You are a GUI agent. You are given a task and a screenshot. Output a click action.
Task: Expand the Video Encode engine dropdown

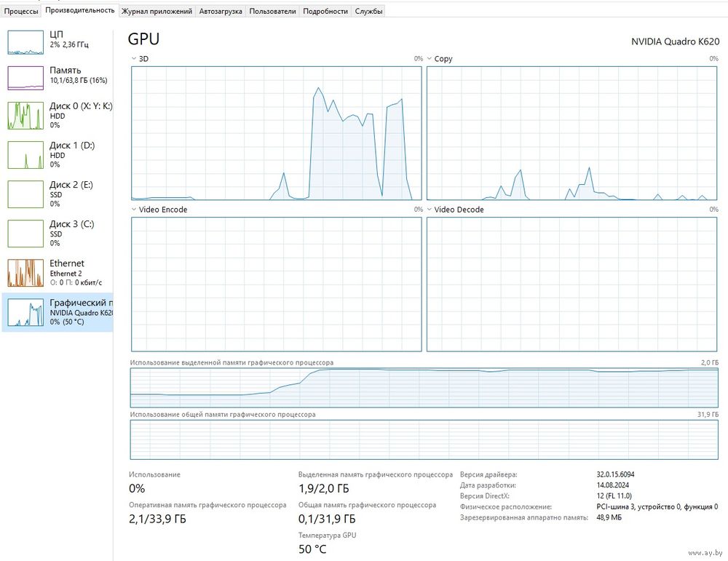[x=134, y=210]
